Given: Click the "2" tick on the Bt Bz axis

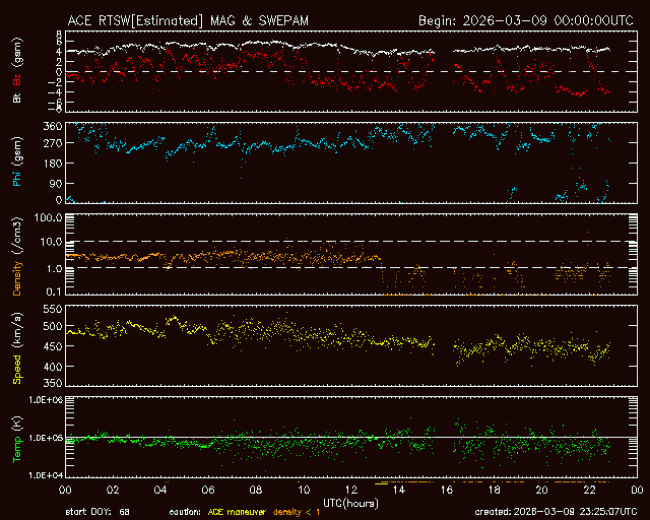Looking at the screenshot, I should click(x=59, y=62).
